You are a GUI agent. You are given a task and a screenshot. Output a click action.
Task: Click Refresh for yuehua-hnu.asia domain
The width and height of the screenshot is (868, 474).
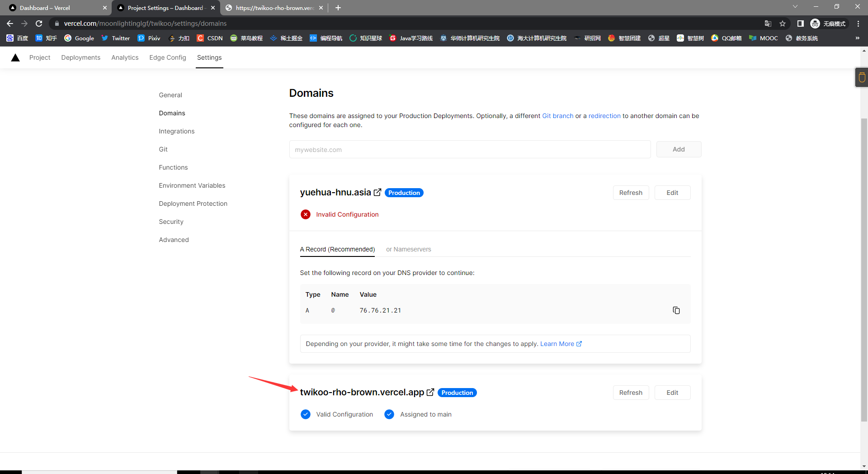click(x=630, y=193)
